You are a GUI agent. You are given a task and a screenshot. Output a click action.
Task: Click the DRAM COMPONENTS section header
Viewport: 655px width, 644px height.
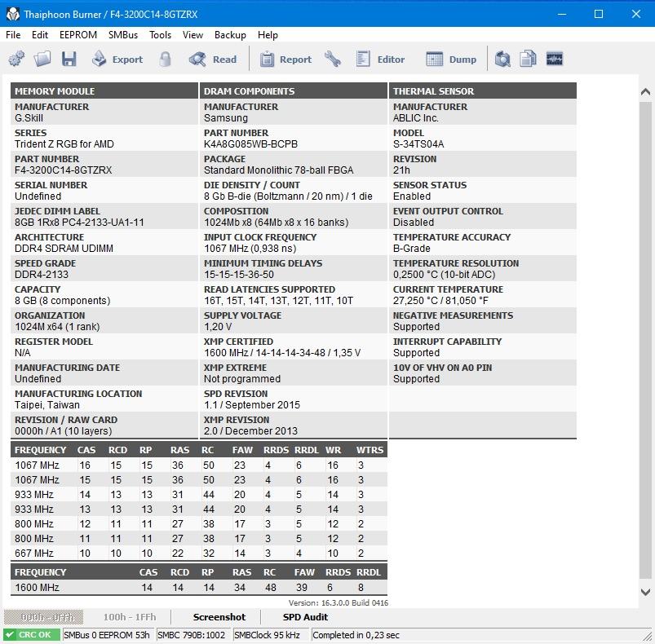pyautogui.click(x=294, y=91)
